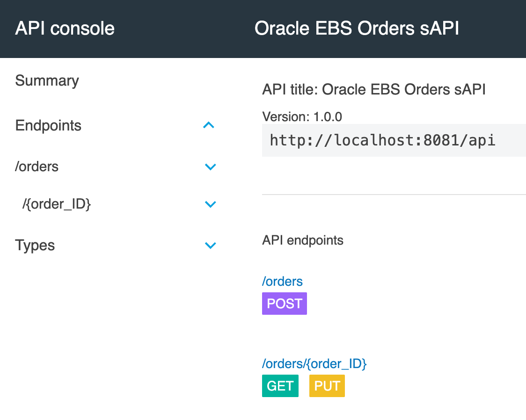Screen dimensions: 526x420
Task: Click the GET method button
Action: (280, 386)
